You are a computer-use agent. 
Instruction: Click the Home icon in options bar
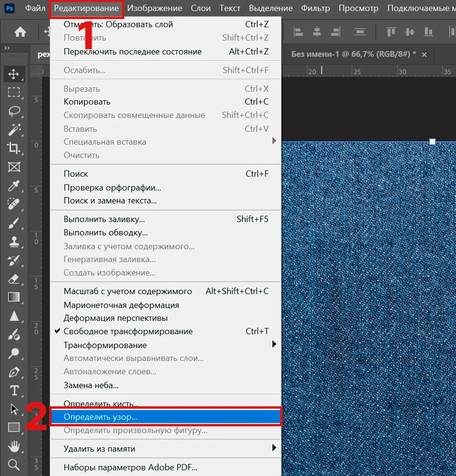(x=20, y=31)
